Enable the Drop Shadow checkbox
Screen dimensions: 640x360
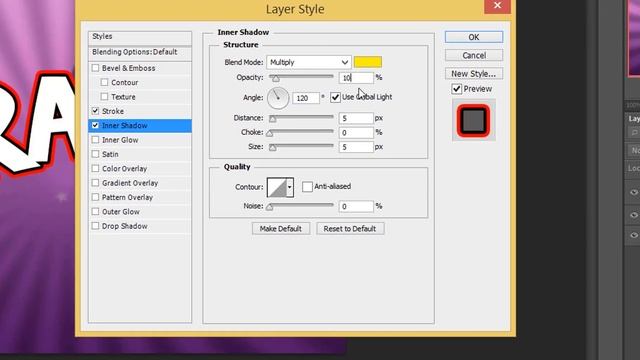click(96, 226)
